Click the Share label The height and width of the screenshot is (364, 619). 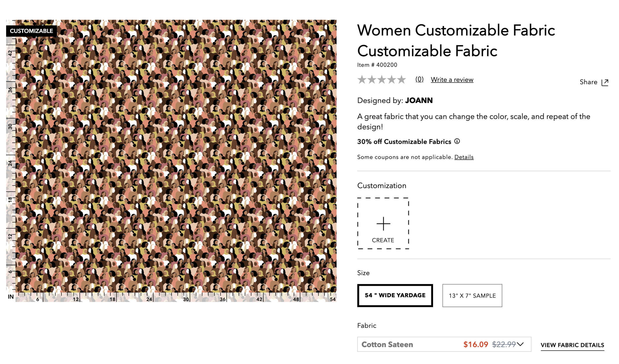pos(588,82)
